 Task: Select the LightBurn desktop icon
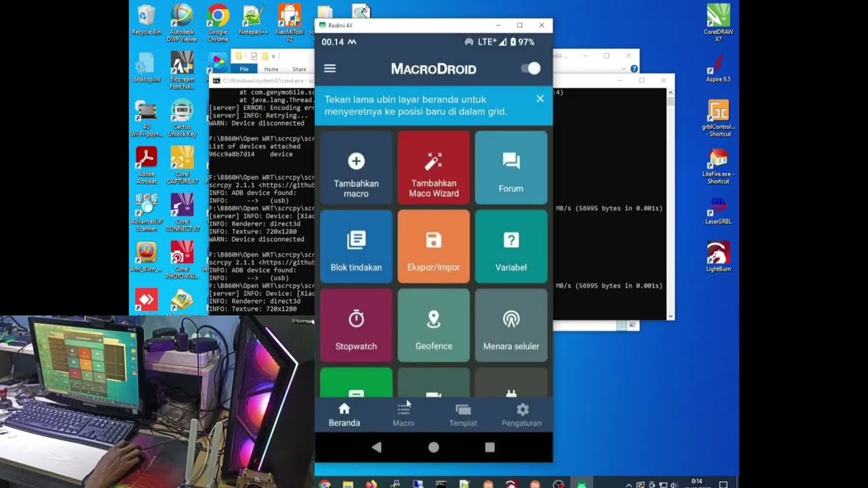point(718,257)
